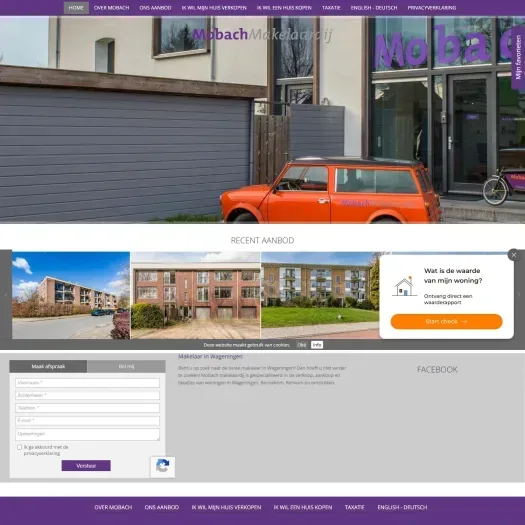This screenshot has width=525, height=525.
Task: Focus the Opmerkingen text area
Action: tap(87, 435)
